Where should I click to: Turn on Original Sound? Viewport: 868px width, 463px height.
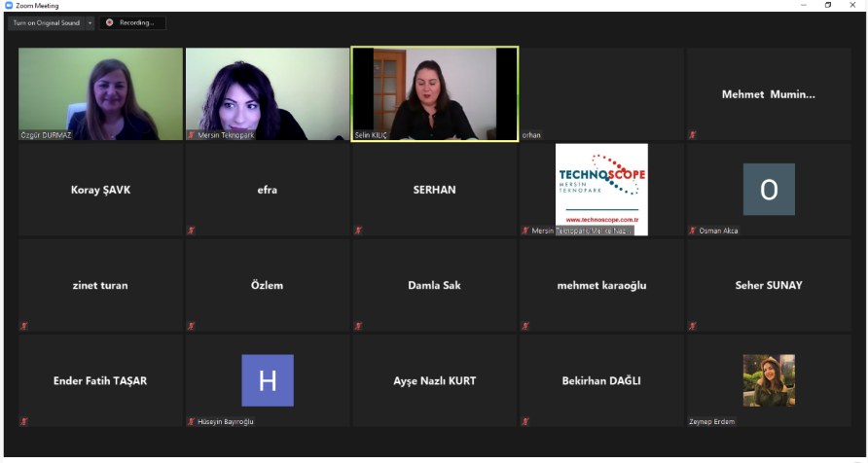[x=46, y=22]
